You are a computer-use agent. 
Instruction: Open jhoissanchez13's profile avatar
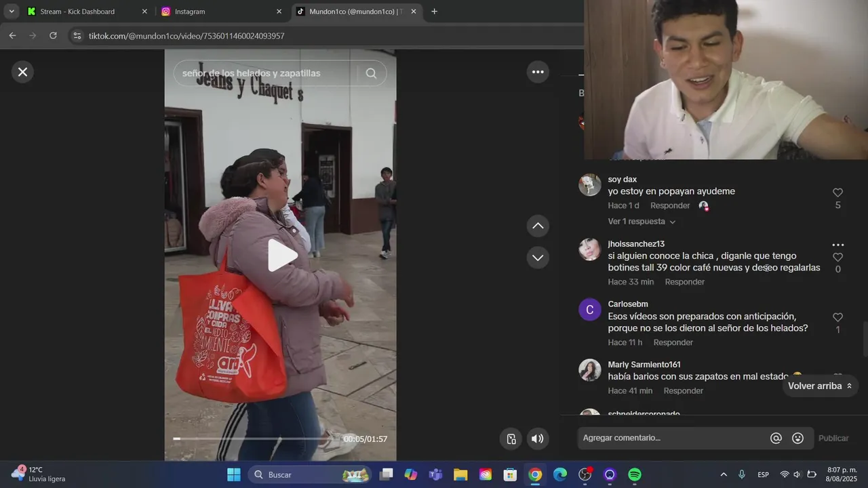(x=590, y=249)
